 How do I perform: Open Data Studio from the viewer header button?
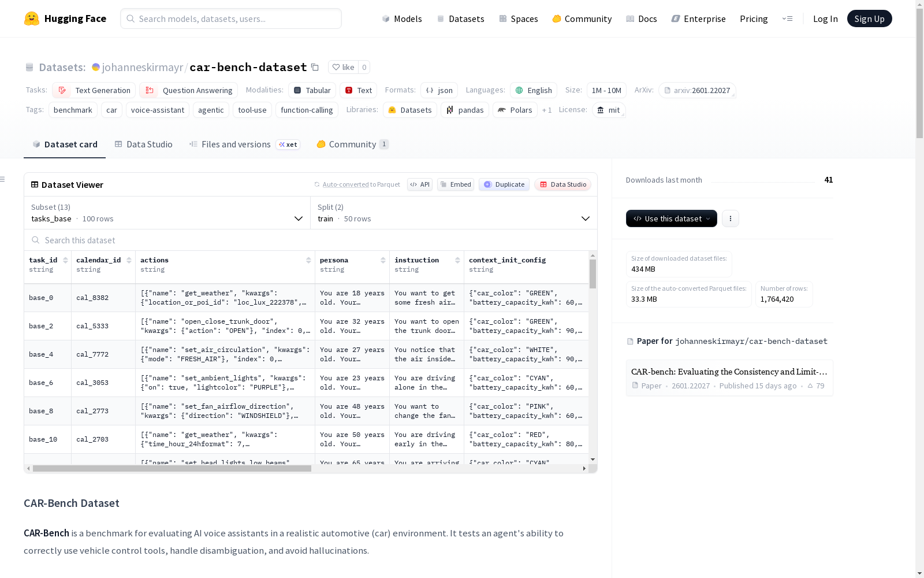click(x=562, y=184)
